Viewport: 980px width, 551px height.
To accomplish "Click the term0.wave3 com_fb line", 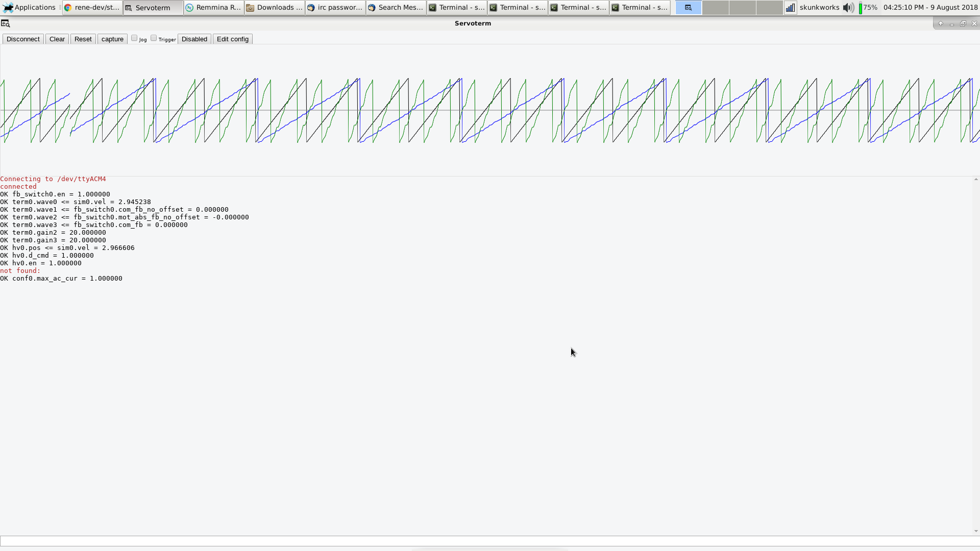I will point(94,225).
